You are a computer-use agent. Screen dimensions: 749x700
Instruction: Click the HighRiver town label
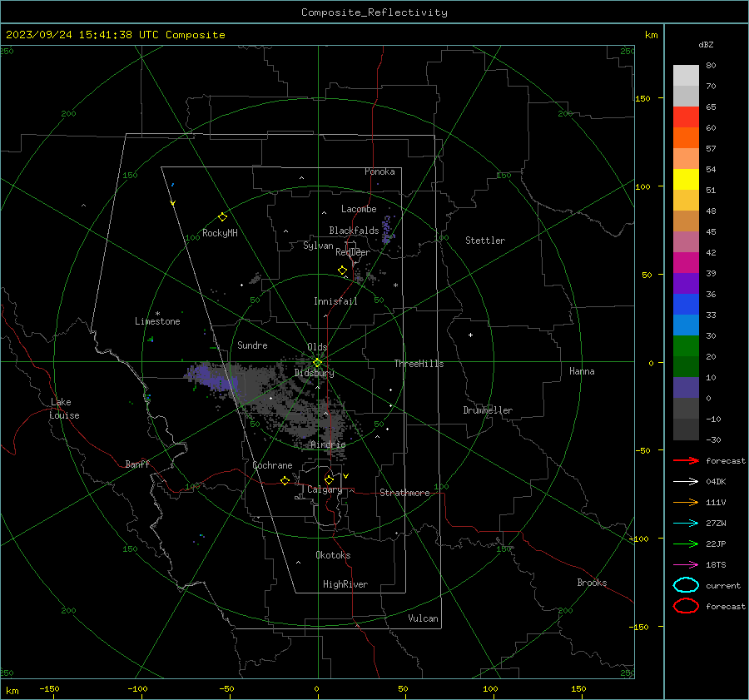point(345,584)
